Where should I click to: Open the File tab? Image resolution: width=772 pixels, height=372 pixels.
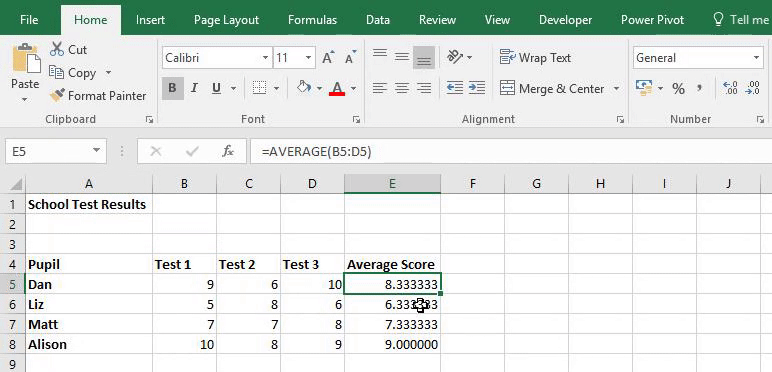[30, 20]
